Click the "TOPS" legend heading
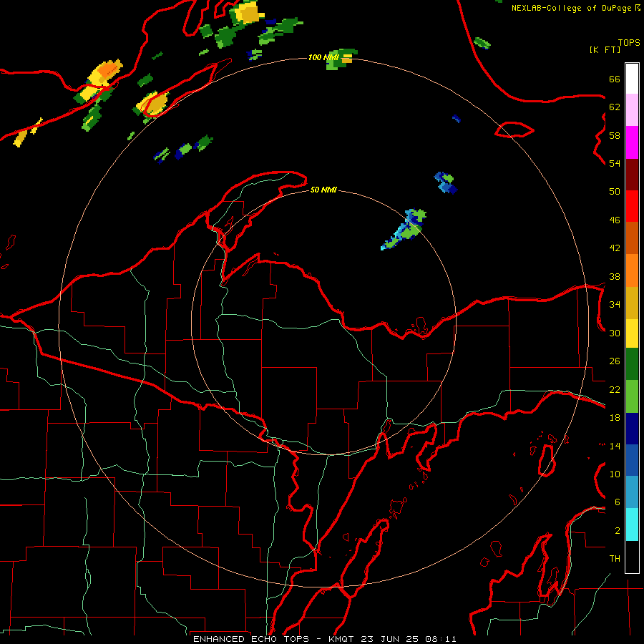This screenshot has width=644, height=644. [629, 43]
